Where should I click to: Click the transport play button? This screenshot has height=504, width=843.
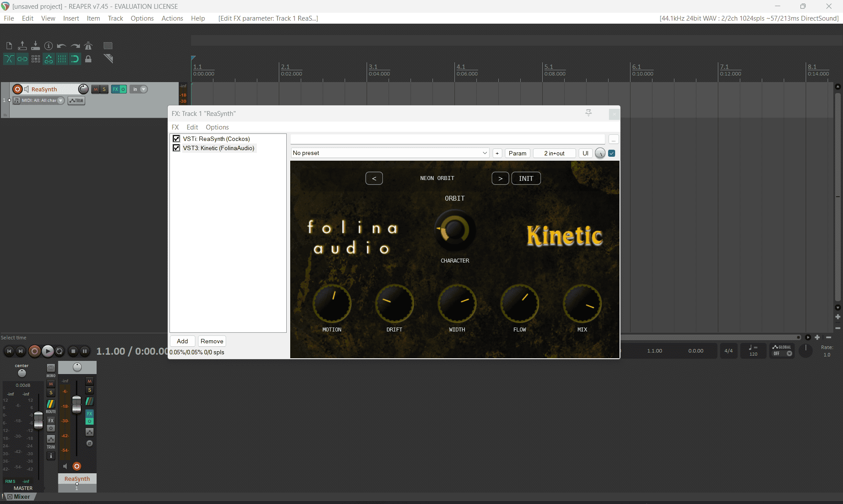[47, 351]
